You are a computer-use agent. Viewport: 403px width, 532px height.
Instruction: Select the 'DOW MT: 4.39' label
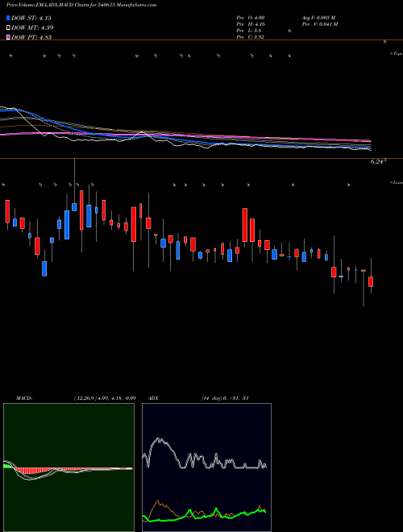[32, 27]
